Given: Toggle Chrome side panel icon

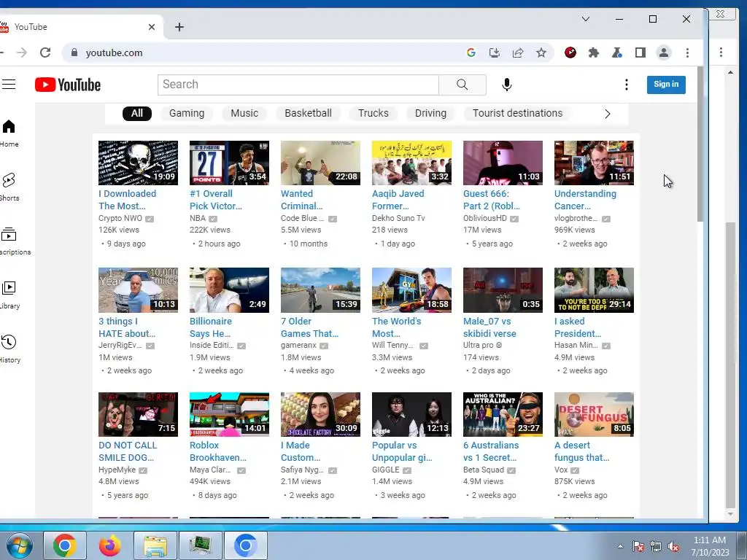Looking at the screenshot, I should point(640,52).
